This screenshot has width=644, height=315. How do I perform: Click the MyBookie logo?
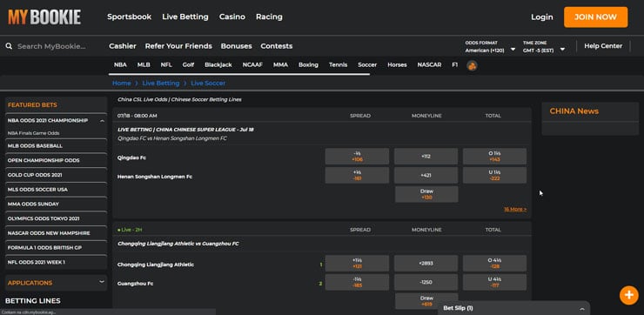point(44,17)
